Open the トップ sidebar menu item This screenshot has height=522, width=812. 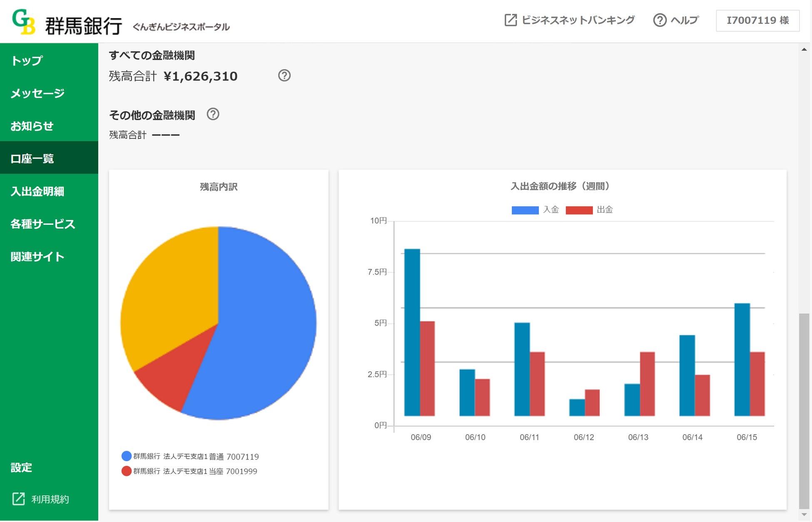tap(27, 61)
